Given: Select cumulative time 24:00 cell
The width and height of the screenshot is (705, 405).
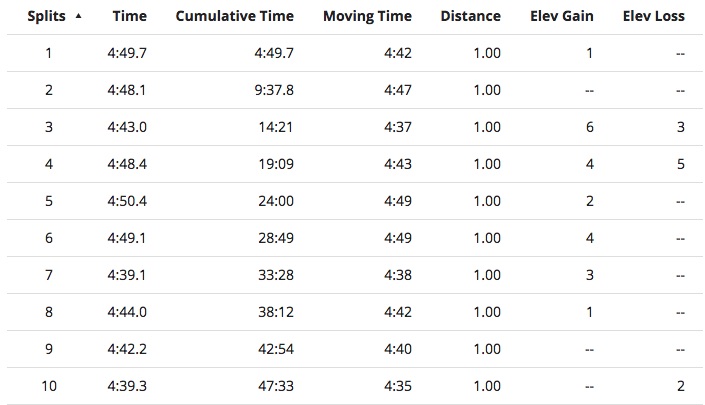Looking at the screenshot, I should (275, 201).
